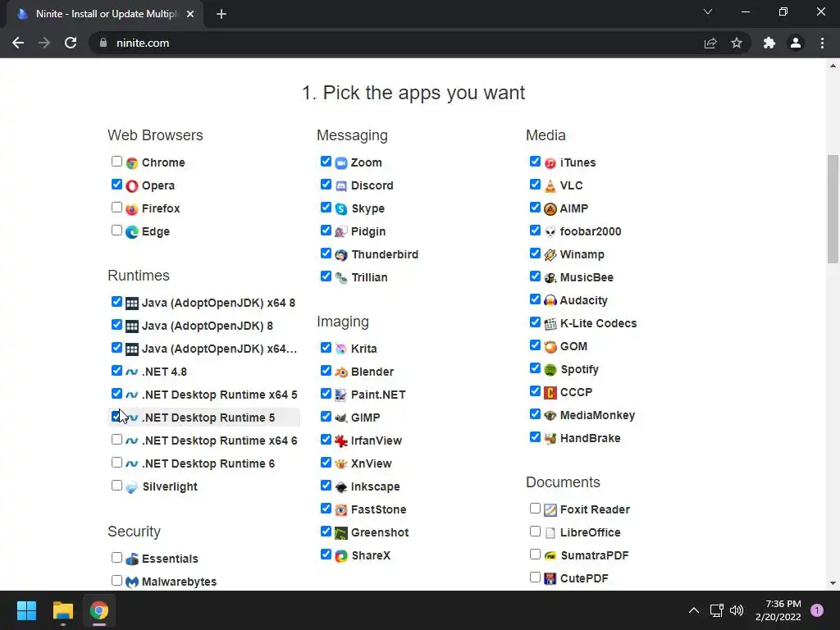Click the ShareX icon
Viewport: 840px width, 630px height.
(x=340, y=556)
